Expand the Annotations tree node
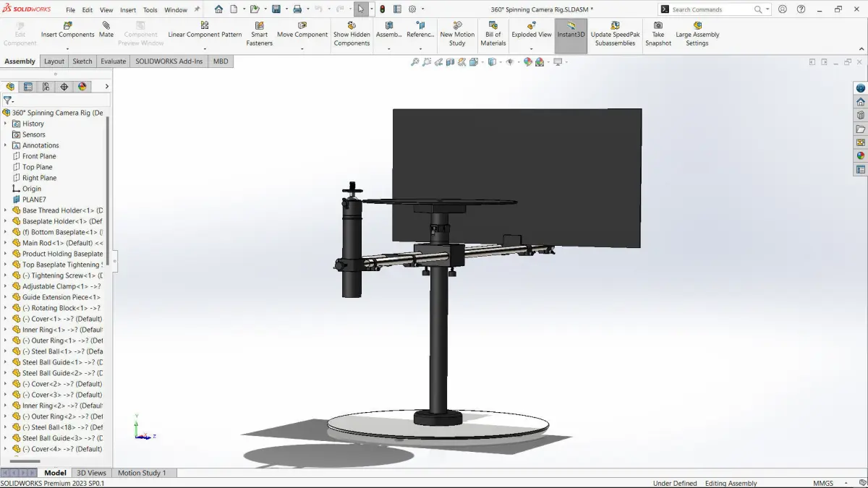 (6, 145)
